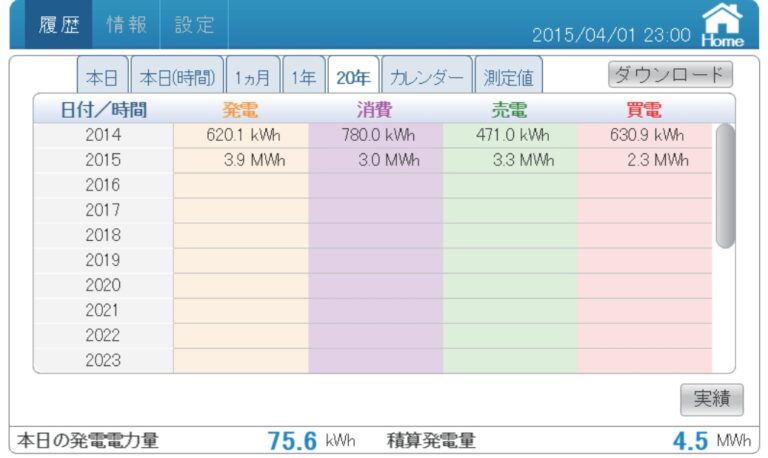The image size is (768, 458).
Task: Switch to the 本日 tab
Action: click(x=102, y=77)
